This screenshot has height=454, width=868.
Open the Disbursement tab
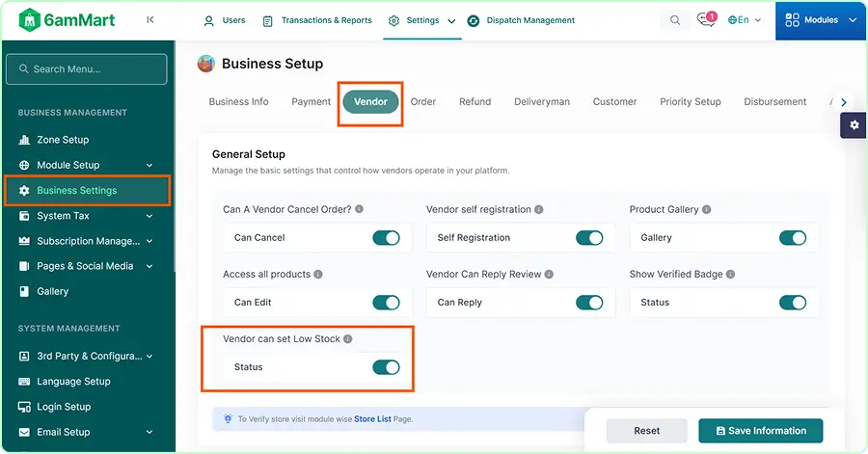coord(775,102)
